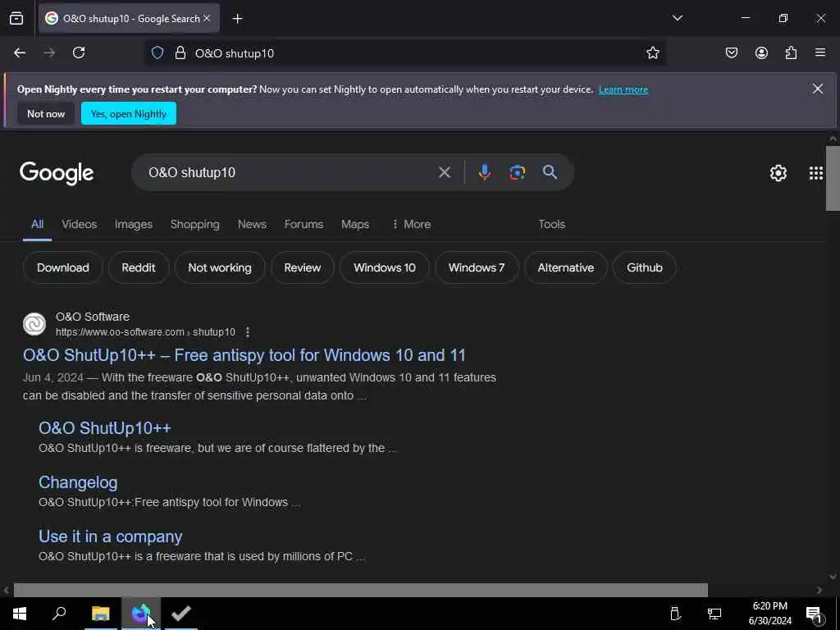The height and width of the screenshot is (630, 840).
Task: Expand the More search categories menu
Action: pos(412,225)
